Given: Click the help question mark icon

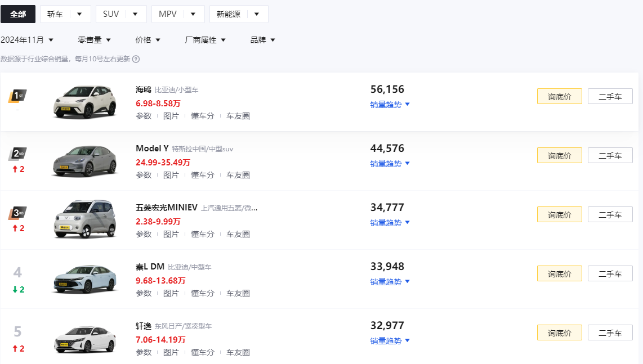Looking at the screenshot, I should pyautogui.click(x=136, y=59).
